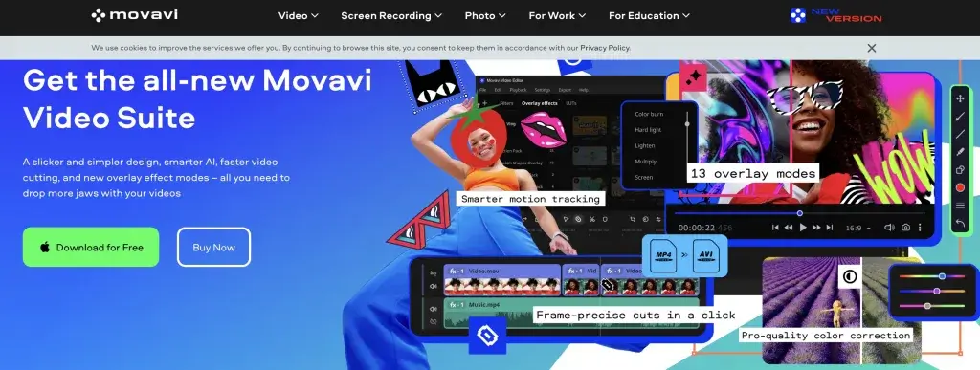
Task: Open the Photo dropdown menu
Action: (485, 15)
